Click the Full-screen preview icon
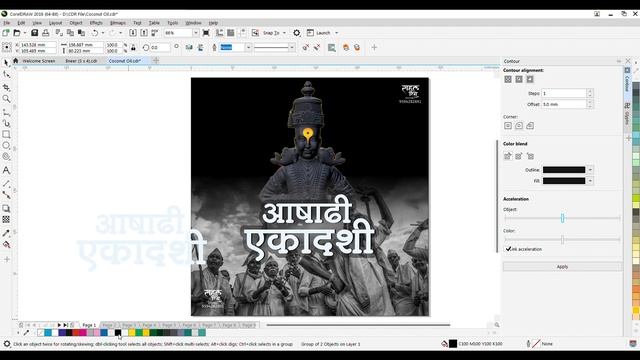This screenshot has height=360, width=640. point(206,33)
